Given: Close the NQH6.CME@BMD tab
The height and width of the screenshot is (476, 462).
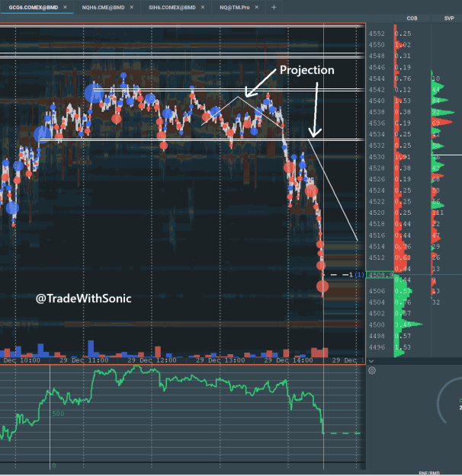Looking at the screenshot, I should tap(132, 7).
